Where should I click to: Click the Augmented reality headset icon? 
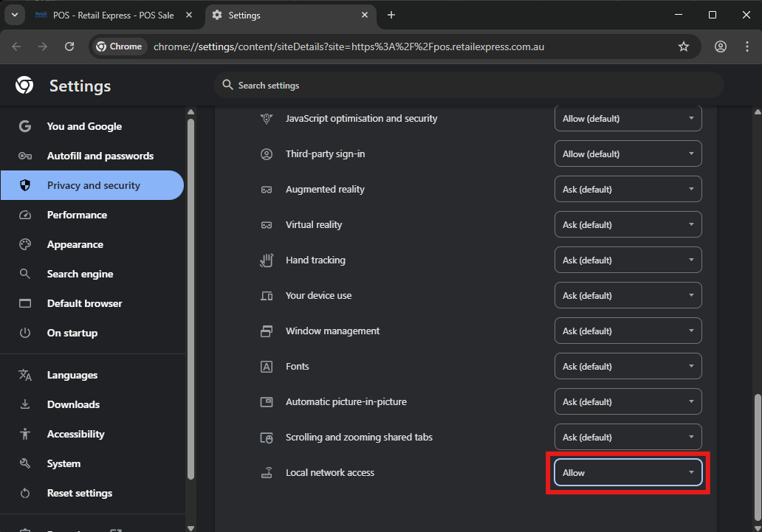tap(267, 190)
